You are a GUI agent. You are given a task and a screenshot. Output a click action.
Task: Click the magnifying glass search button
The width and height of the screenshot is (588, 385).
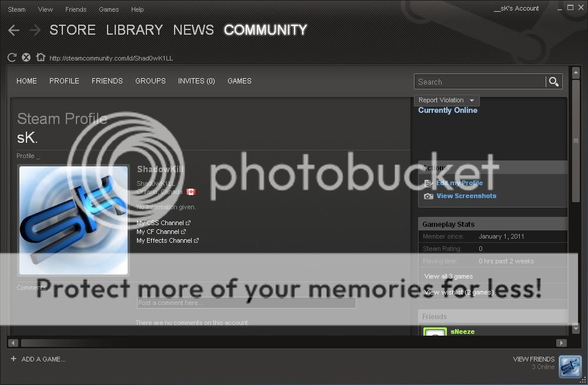(553, 82)
